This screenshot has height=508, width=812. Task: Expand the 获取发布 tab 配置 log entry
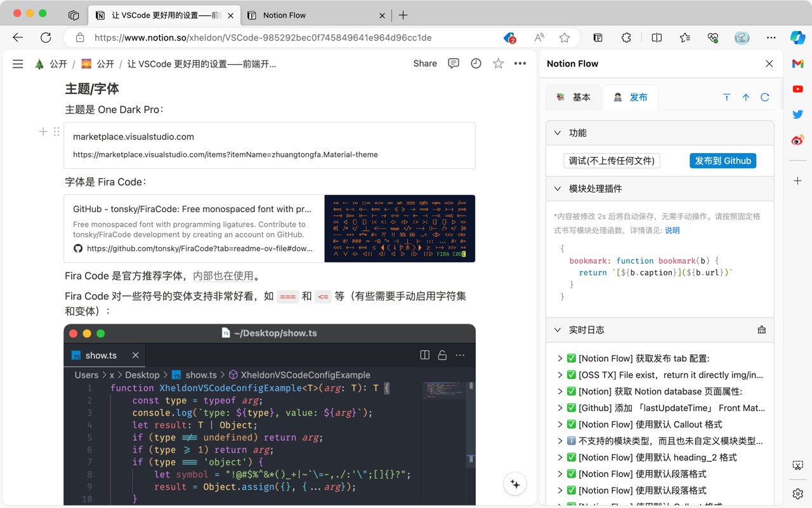click(560, 358)
